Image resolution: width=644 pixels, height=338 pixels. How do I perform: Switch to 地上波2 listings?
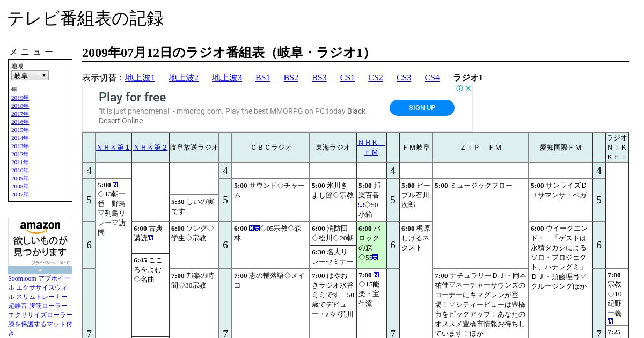pos(184,78)
